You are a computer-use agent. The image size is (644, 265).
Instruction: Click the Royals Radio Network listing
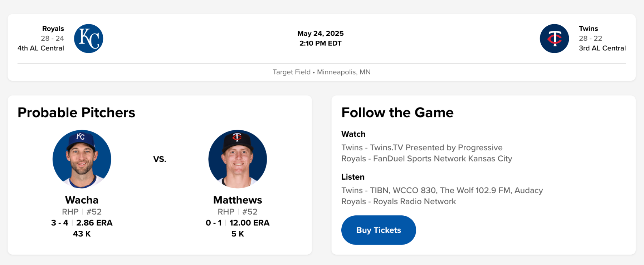(x=399, y=201)
